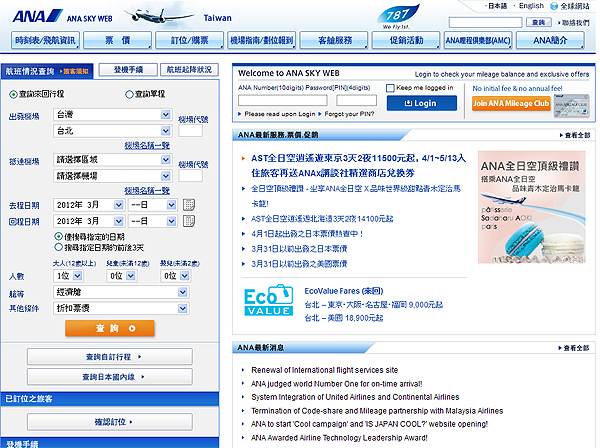Tick the Keep me logged in checkbox

tap(390, 88)
